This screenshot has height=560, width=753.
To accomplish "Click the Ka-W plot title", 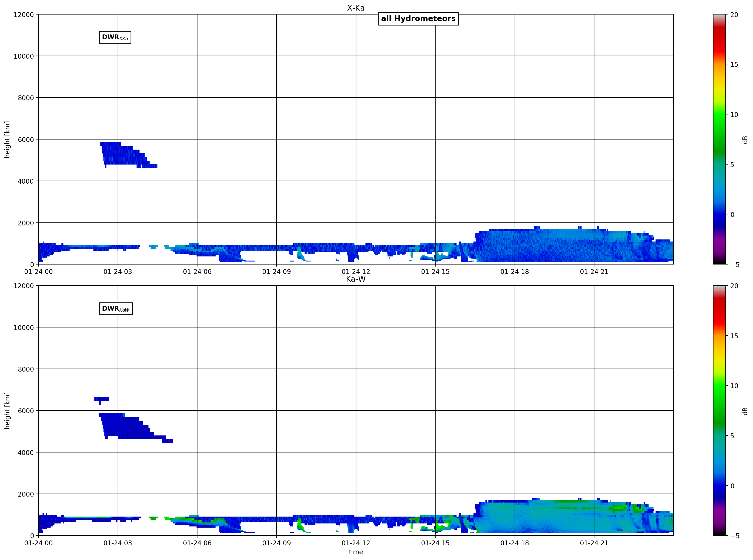I will [x=356, y=279].
